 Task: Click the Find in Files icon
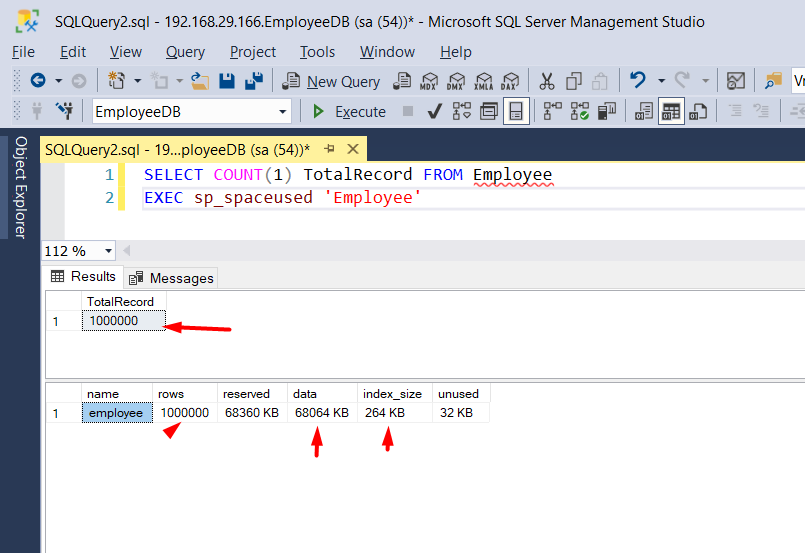click(x=773, y=81)
